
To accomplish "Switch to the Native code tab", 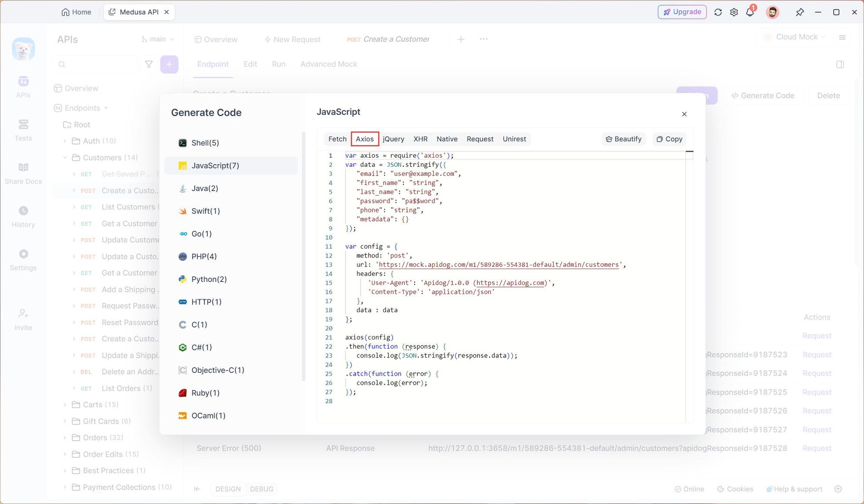I will point(447,139).
